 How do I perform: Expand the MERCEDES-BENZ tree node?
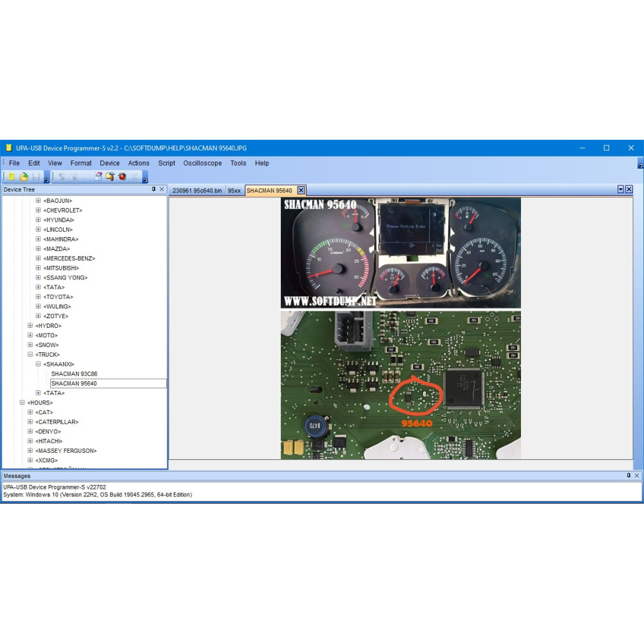38,258
